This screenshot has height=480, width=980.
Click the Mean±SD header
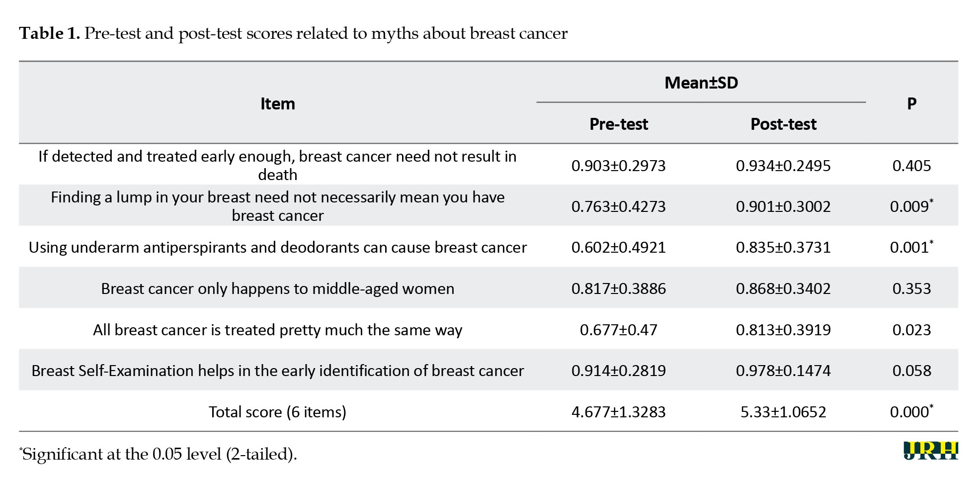point(701,83)
